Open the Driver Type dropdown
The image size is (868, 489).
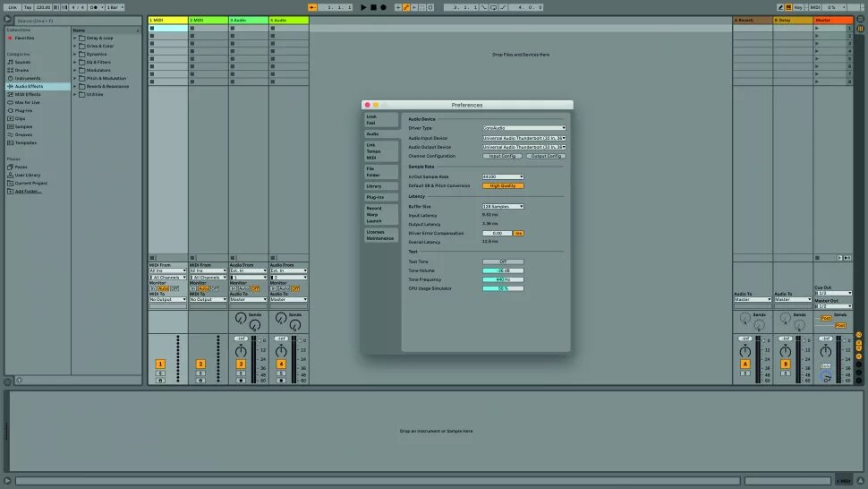(523, 128)
